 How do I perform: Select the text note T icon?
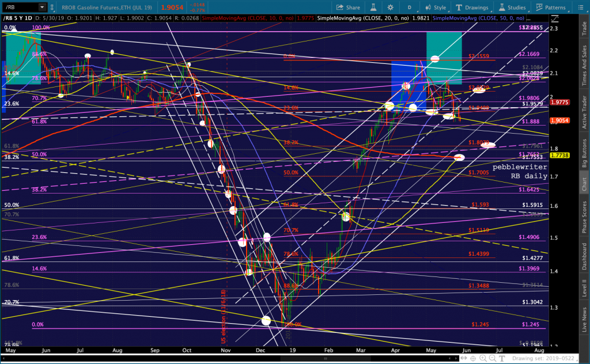pos(502,358)
